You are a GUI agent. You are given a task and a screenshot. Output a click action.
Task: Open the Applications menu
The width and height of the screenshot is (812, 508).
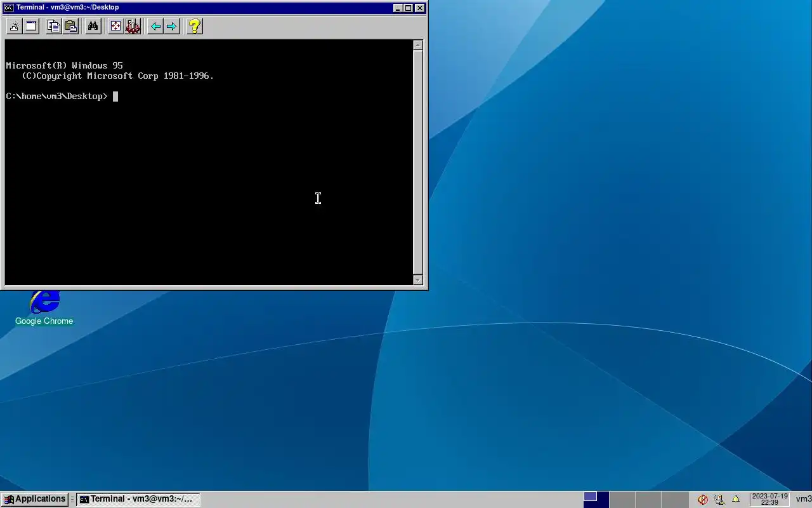pyautogui.click(x=34, y=499)
